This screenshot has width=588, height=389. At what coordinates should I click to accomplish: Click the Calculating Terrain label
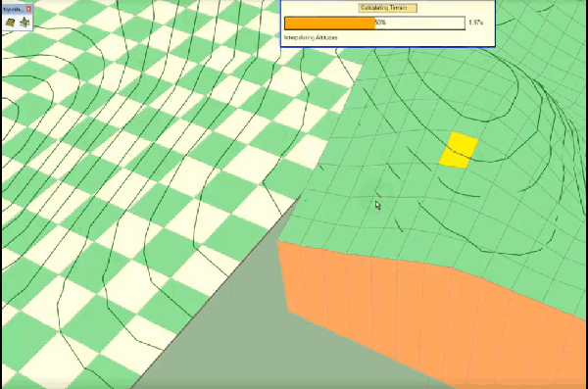coord(387,8)
